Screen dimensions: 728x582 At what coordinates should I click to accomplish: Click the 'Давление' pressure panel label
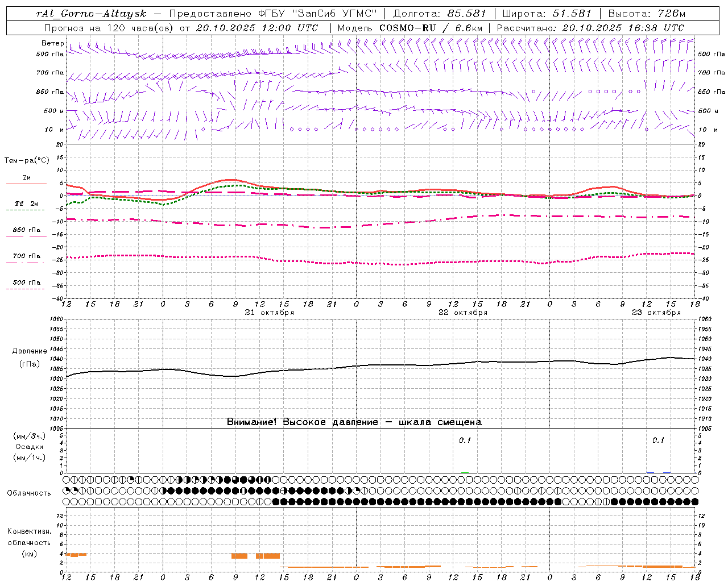pyautogui.click(x=30, y=351)
